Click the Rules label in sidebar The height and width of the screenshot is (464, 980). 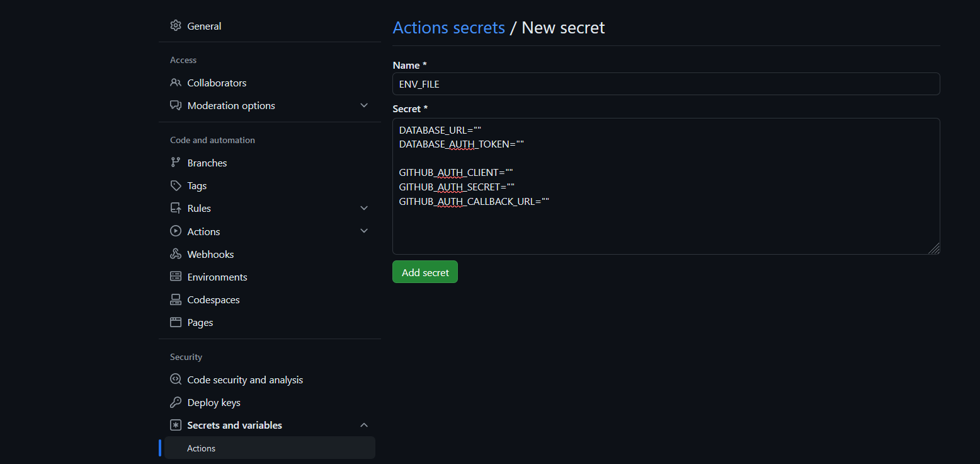tap(199, 208)
